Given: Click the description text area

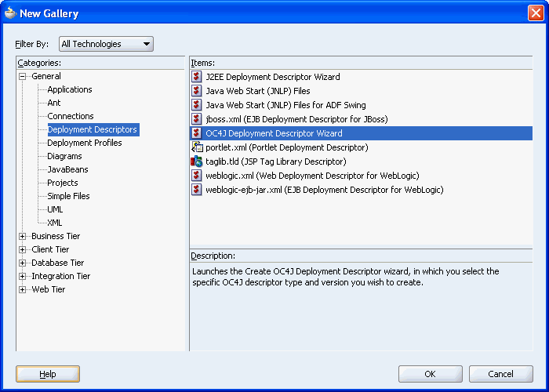Looking at the screenshot, I should click(361, 307).
